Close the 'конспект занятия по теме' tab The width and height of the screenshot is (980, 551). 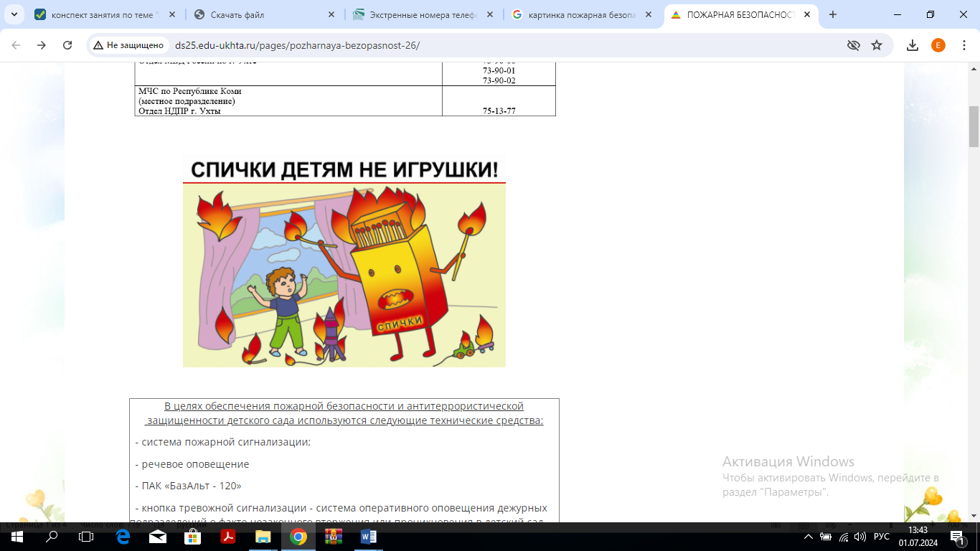click(x=172, y=14)
